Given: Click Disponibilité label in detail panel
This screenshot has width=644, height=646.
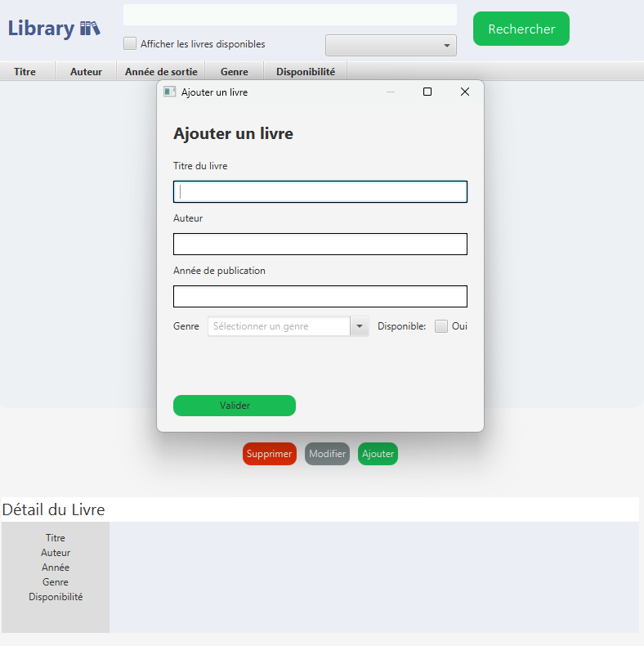Looking at the screenshot, I should (56, 597).
